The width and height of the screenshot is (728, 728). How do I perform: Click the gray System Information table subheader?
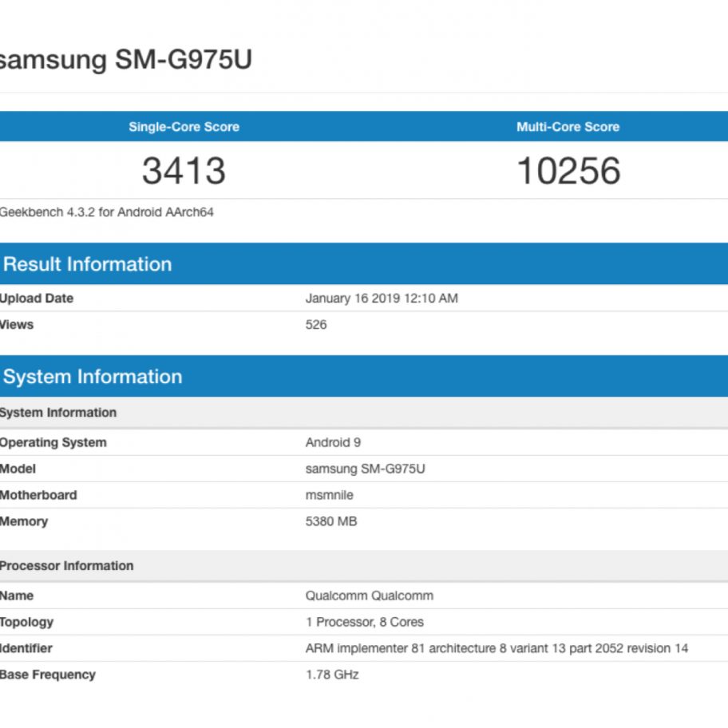58,413
